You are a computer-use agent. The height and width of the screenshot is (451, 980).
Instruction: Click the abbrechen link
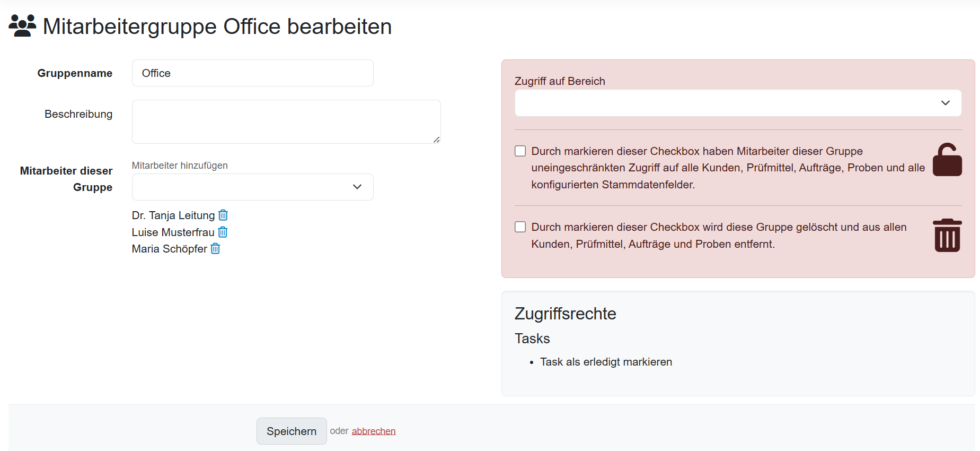(373, 431)
